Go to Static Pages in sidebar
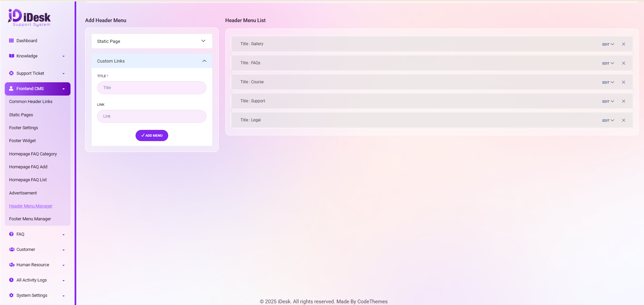Image resolution: width=644 pixels, height=305 pixels. tap(21, 115)
